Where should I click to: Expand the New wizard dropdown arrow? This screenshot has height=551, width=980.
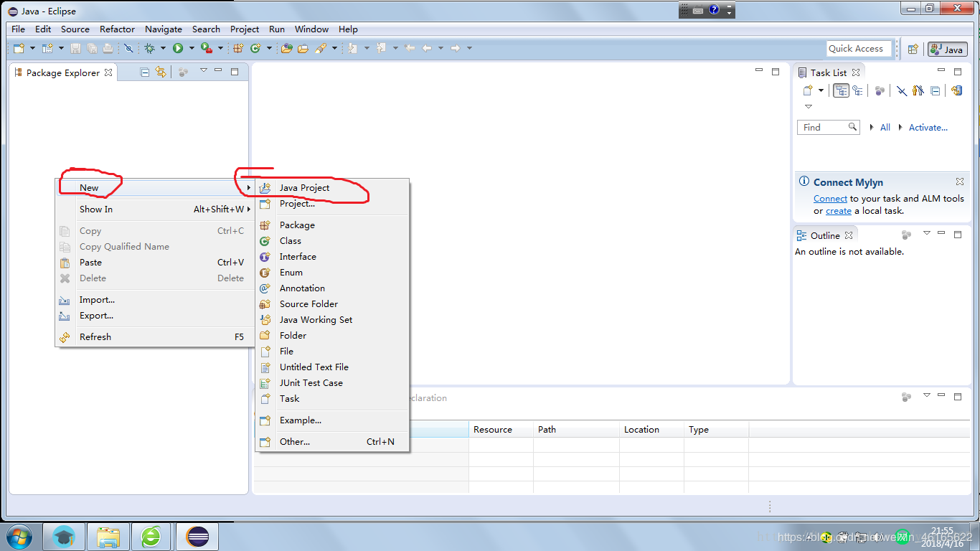(32, 47)
